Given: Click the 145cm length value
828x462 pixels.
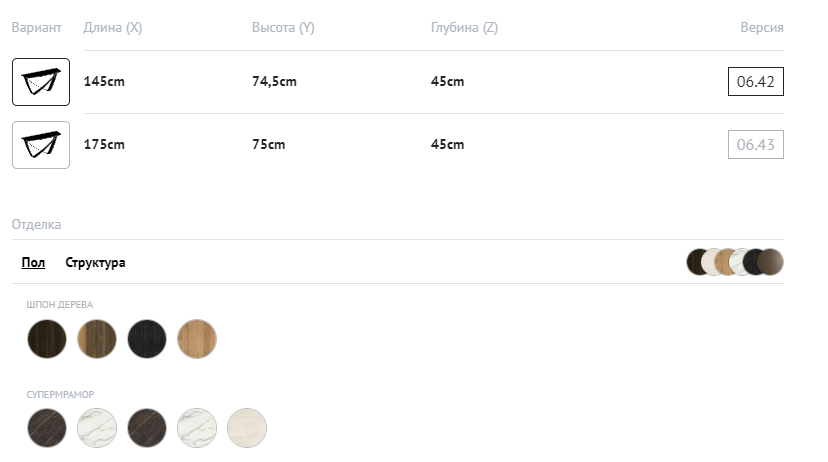Looking at the screenshot, I should (104, 82).
